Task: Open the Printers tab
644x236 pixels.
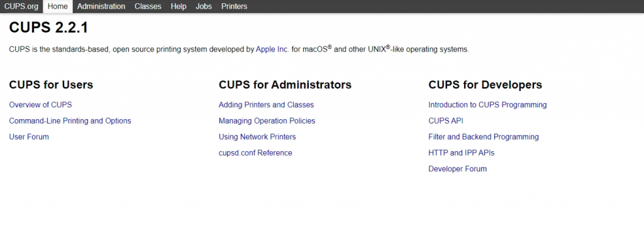Action: (234, 6)
